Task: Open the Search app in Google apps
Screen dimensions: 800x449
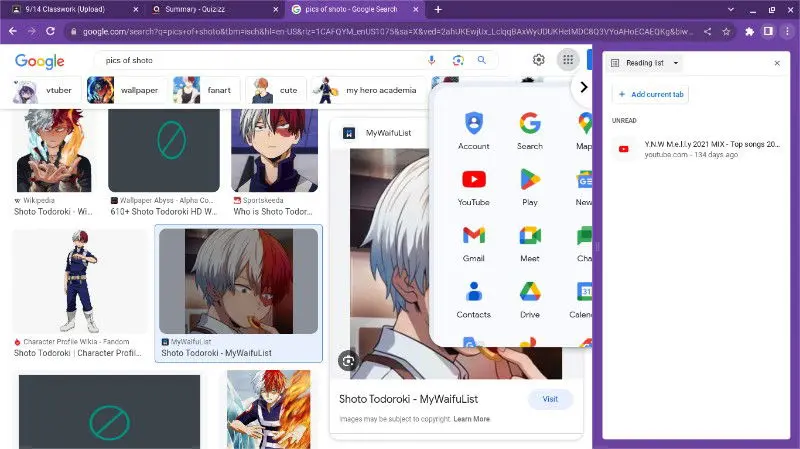Action: click(530, 131)
